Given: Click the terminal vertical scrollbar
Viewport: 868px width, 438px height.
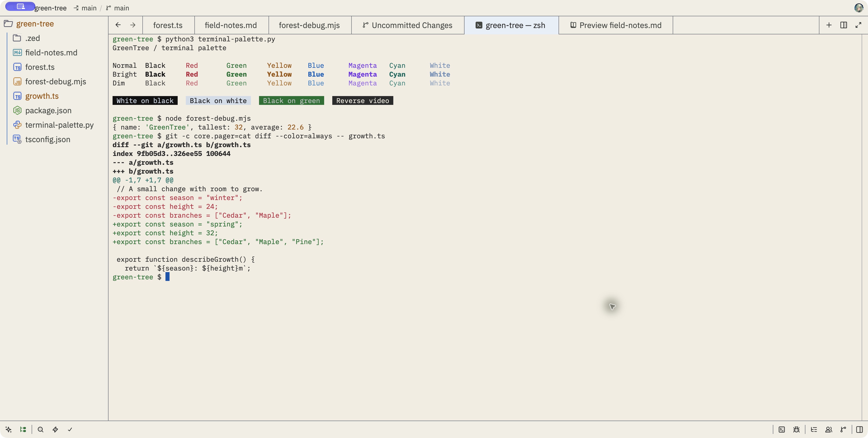Looking at the screenshot, I should pos(865,227).
